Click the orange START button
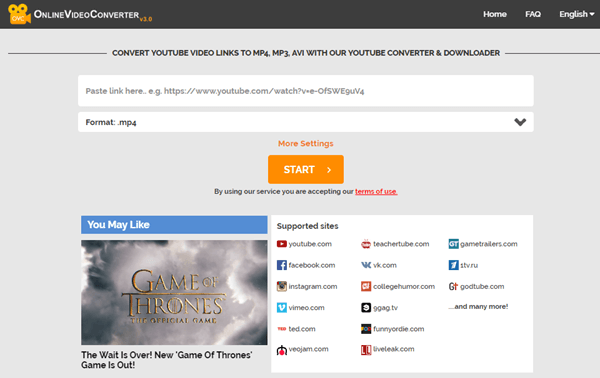 [306, 169]
